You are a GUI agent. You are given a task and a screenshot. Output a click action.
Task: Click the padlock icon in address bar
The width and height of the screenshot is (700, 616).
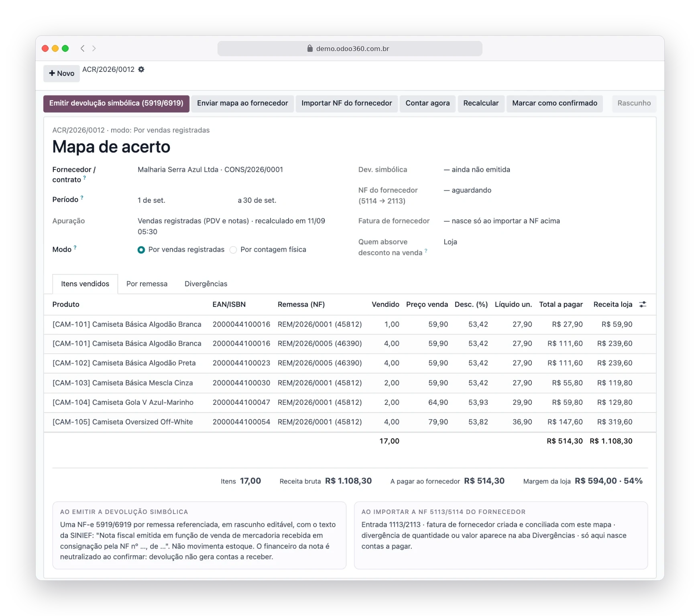[310, 49]
